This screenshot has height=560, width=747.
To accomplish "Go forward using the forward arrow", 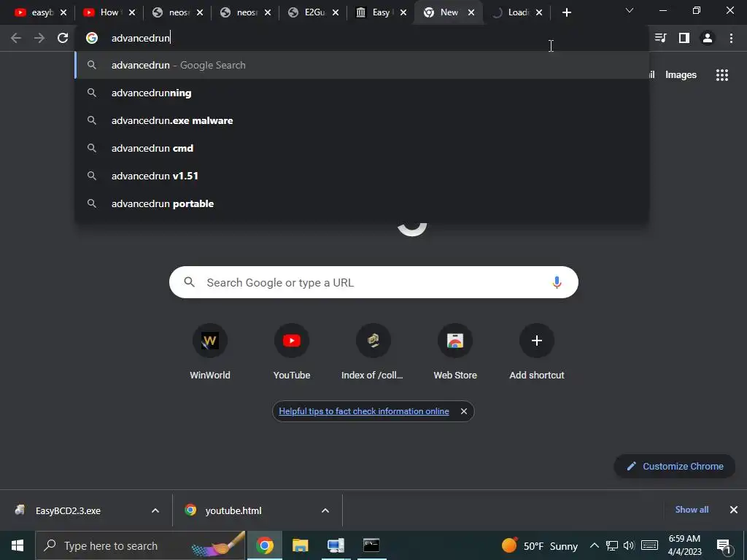I will (x=39, y=38).
